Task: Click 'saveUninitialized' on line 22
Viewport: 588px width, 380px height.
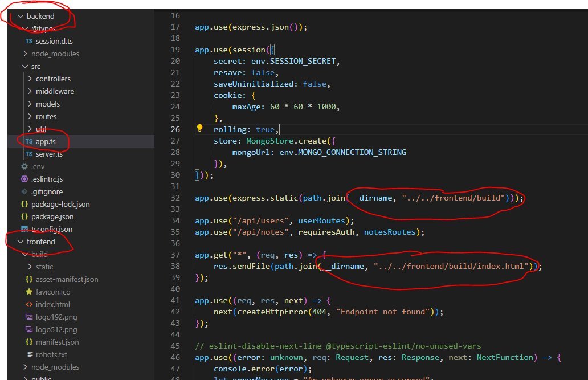Action: [x=253, y=84]
